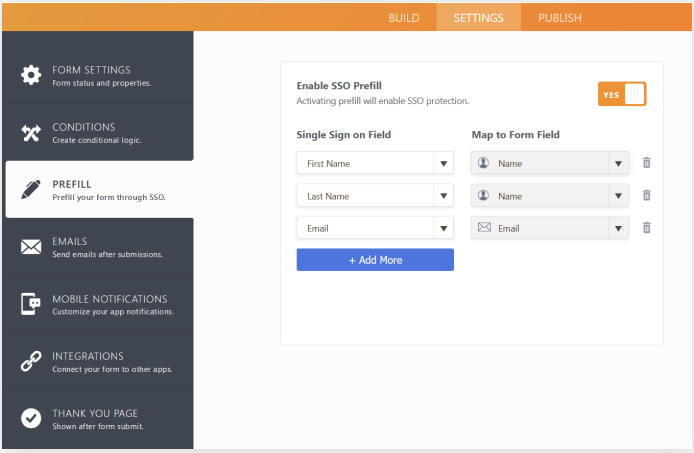Click the Add More button
The height and width of the screenshot is (453, 694).
[375, 260]
